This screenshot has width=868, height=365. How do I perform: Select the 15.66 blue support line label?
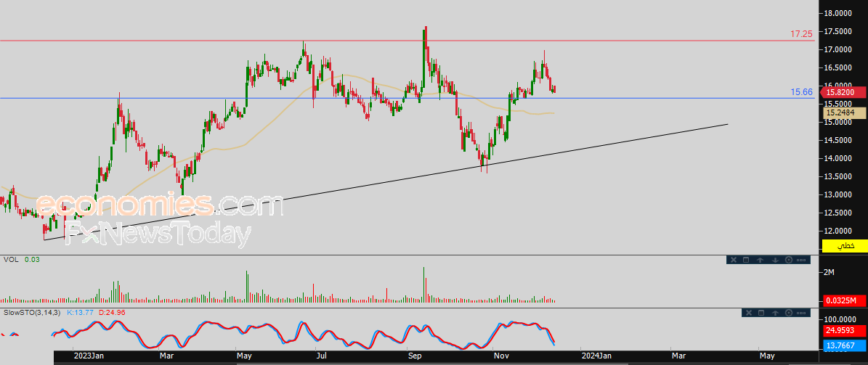pos(801,92)
